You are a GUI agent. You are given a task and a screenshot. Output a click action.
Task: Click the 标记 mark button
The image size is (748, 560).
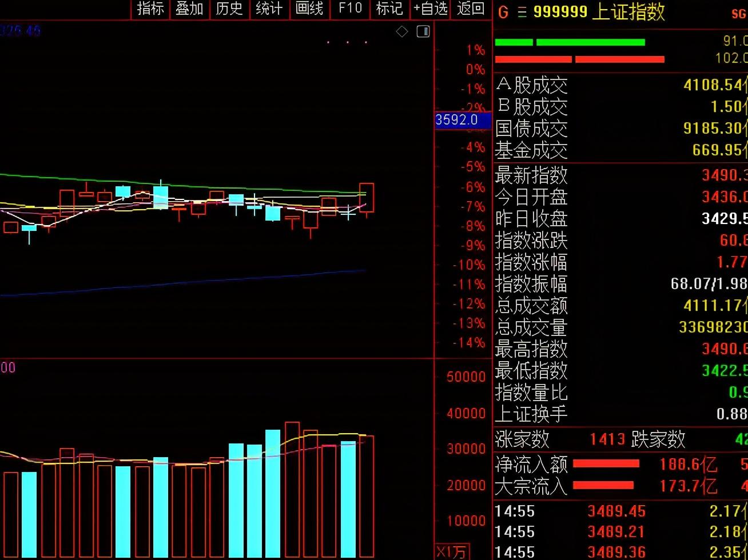(x=390, y=9)
